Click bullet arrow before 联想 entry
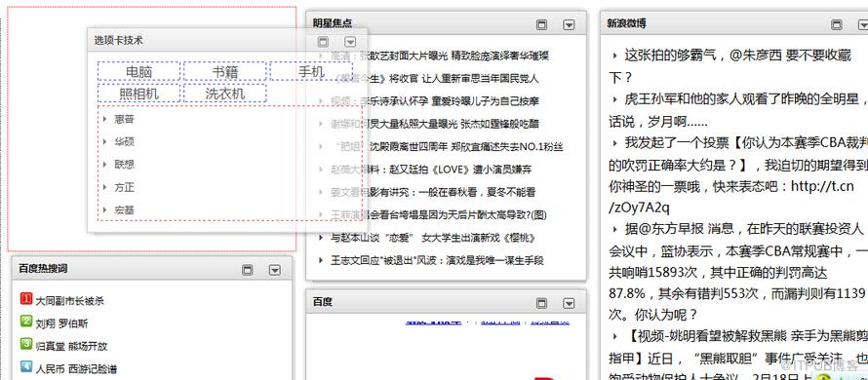 [x=104, y=165]
